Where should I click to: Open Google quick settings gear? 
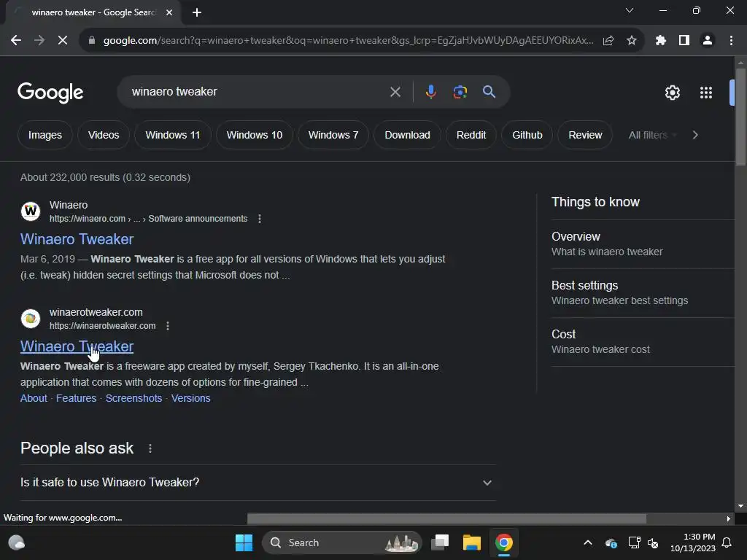672,93
